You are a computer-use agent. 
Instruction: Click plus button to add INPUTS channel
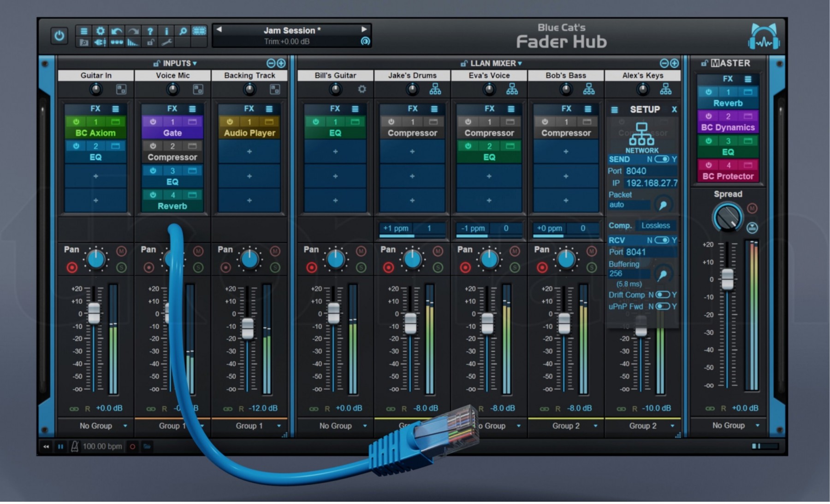[x=281, y=63]
